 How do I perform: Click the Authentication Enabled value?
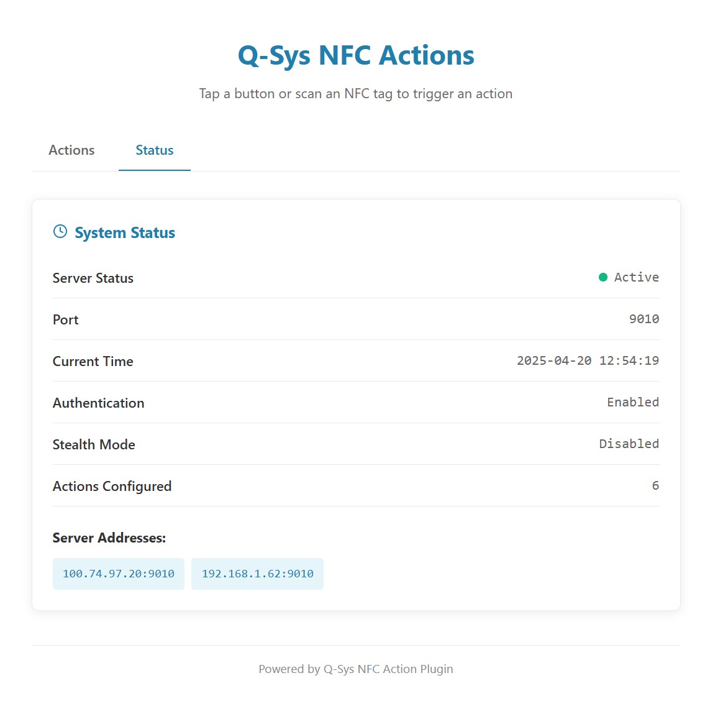(632, 402)
